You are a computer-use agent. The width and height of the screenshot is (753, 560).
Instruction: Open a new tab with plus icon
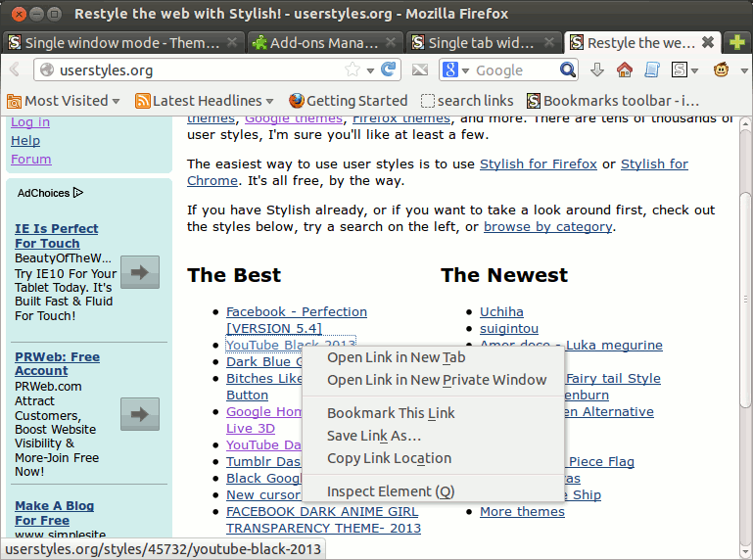tap(737, 43)
